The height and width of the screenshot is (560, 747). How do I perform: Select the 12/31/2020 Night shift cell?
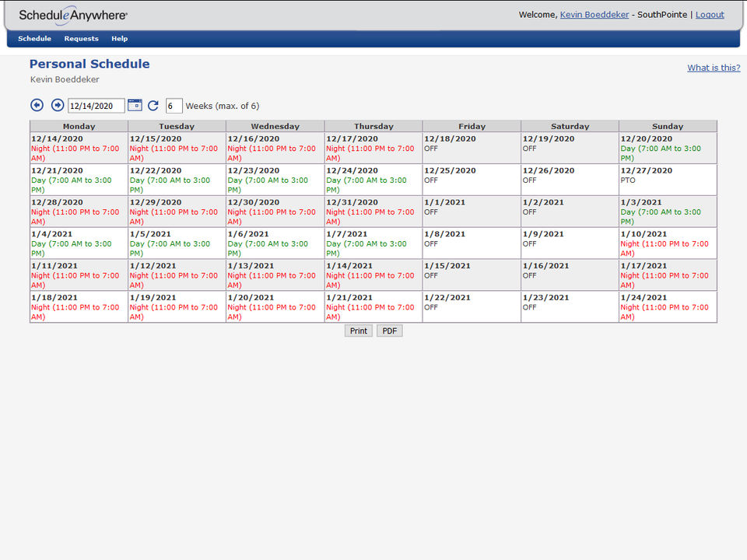coord(373,212)
